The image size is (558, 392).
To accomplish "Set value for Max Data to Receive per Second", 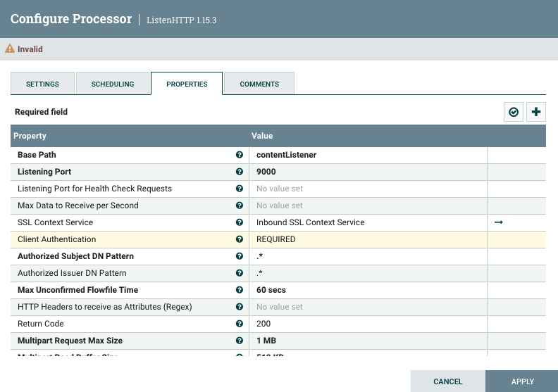I will click(x=368, y=206).
